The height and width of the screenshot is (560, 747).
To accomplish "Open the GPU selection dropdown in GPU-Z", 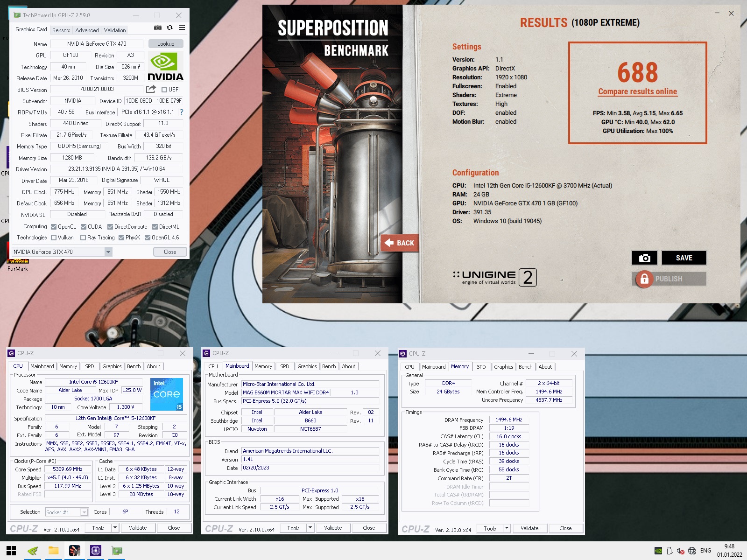I will (x=108, y=252).
